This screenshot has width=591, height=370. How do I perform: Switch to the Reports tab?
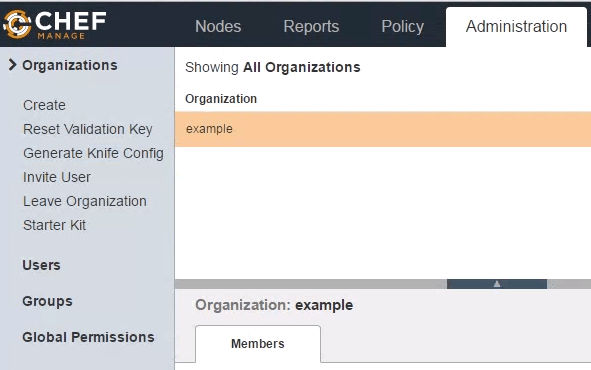(x=311, y=26)
